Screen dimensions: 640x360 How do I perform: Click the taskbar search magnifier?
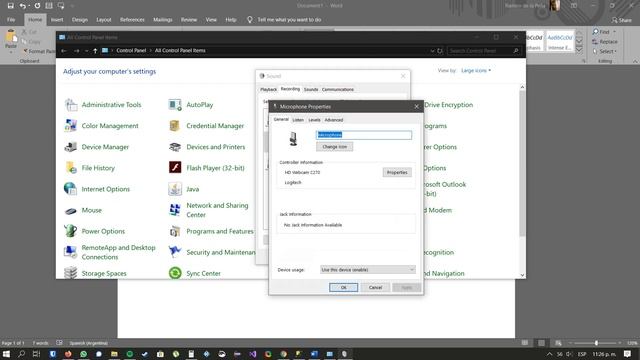click(21, 354)
